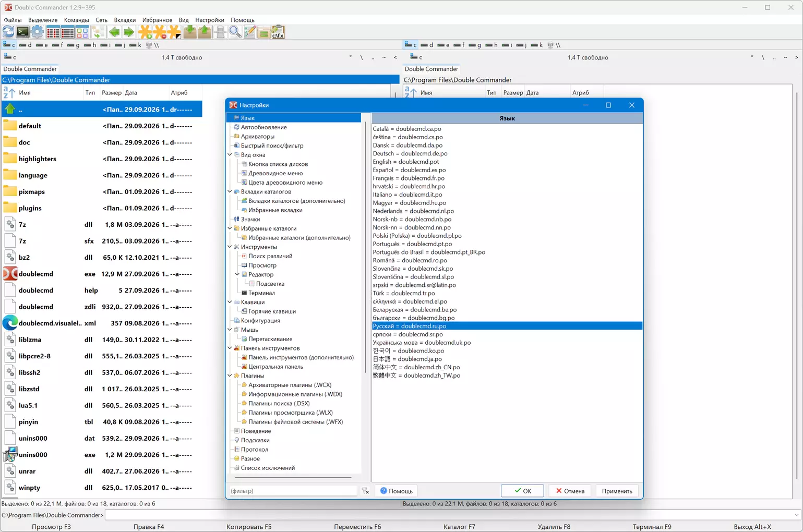Screen dimensions: 803x532
Task: Select English = doublecmd.pot language
Action: 406,162
